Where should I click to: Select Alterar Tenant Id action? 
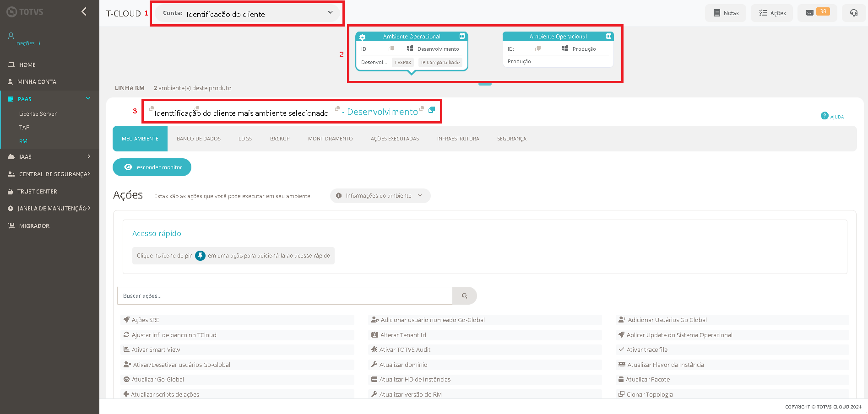(x=485, y=335)
